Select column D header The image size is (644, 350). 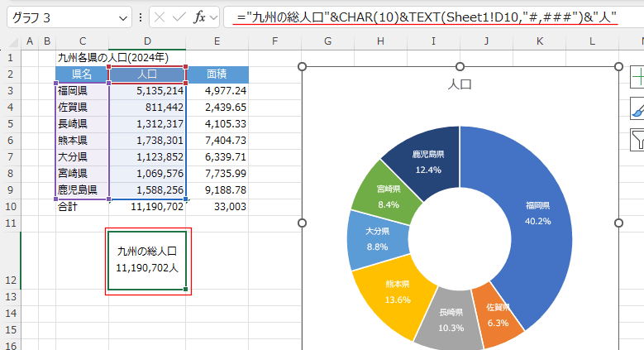point(147,41)
